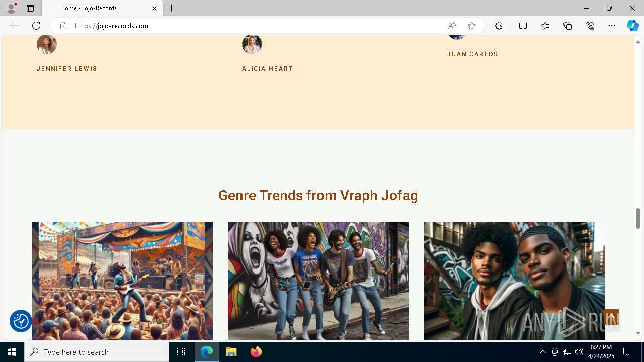Open cookie consent preferences icon
The image size is (644, 362).
click(21, 321)
